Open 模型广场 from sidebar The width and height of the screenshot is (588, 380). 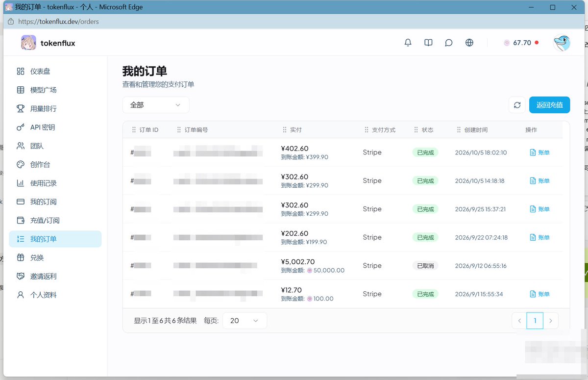(x=55, y=90)
